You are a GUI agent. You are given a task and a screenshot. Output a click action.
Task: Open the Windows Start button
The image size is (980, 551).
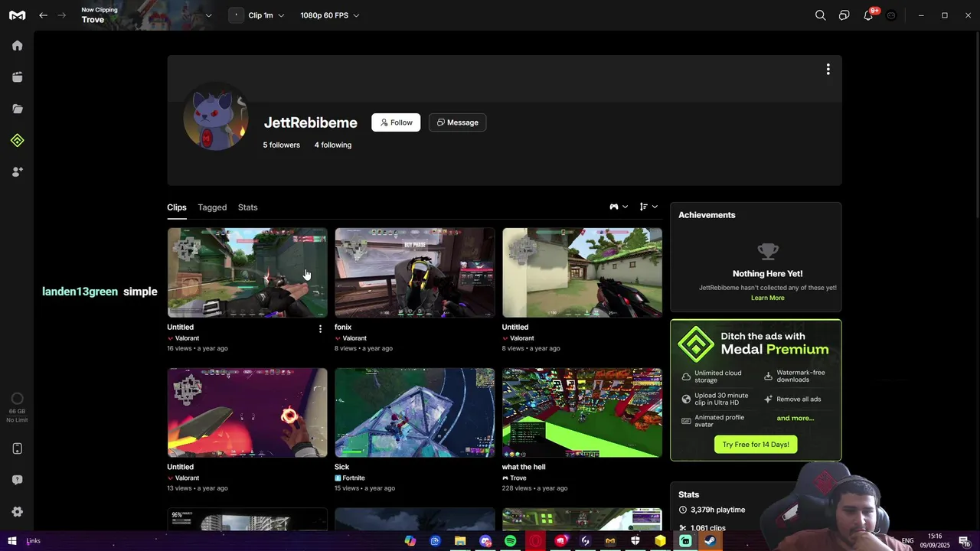11,541
